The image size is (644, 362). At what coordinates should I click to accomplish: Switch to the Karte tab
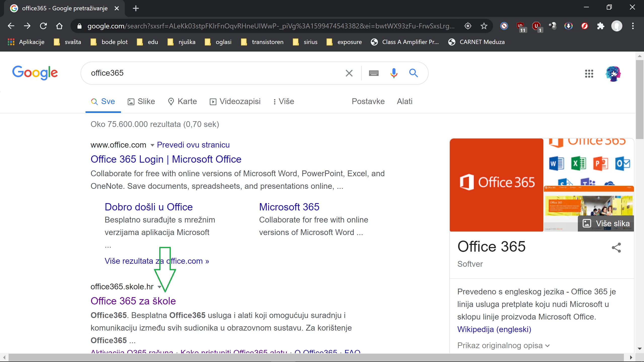(x=182, y=102)
